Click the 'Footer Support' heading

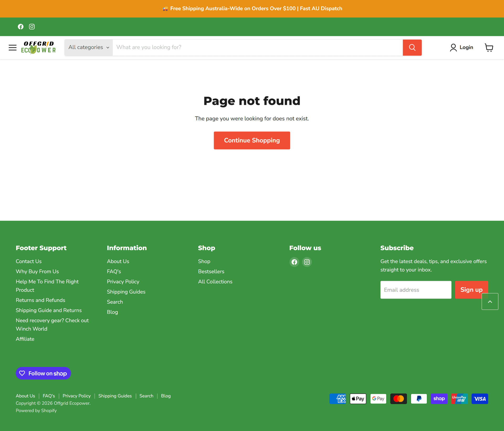(x=41, y=248)
